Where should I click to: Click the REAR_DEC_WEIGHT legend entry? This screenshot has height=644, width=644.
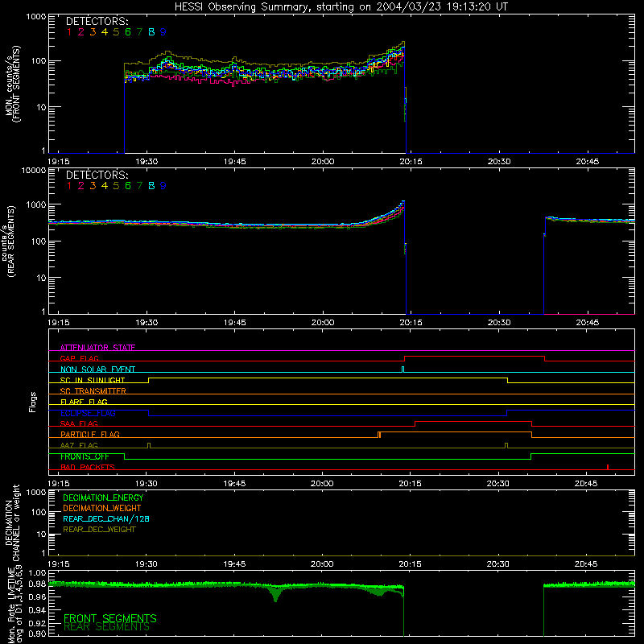[99, 530]
